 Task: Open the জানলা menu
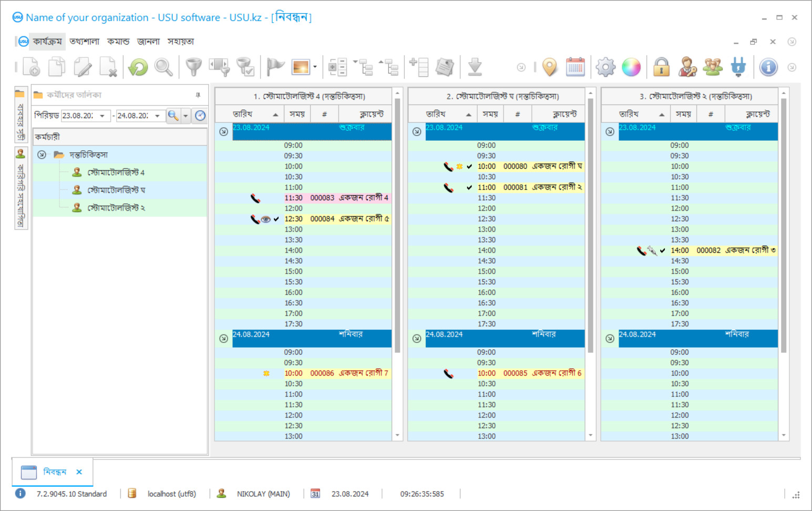click(x=148, y=41)
